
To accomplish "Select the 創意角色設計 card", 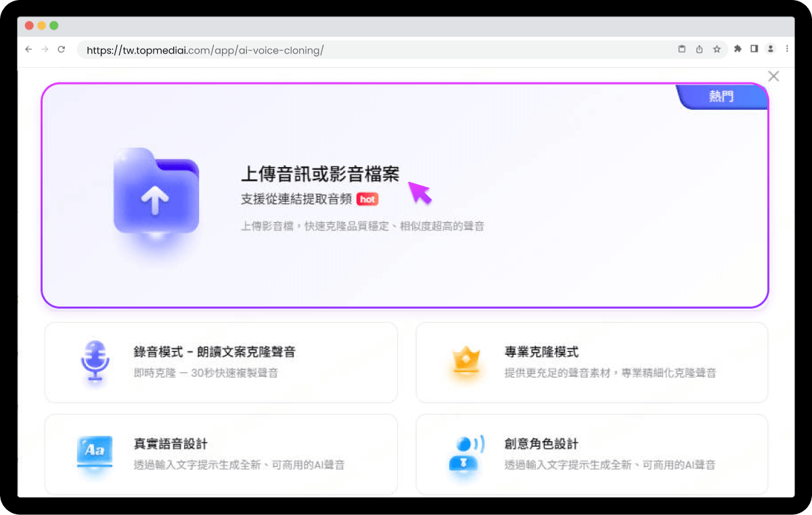I will coord(592,453).
